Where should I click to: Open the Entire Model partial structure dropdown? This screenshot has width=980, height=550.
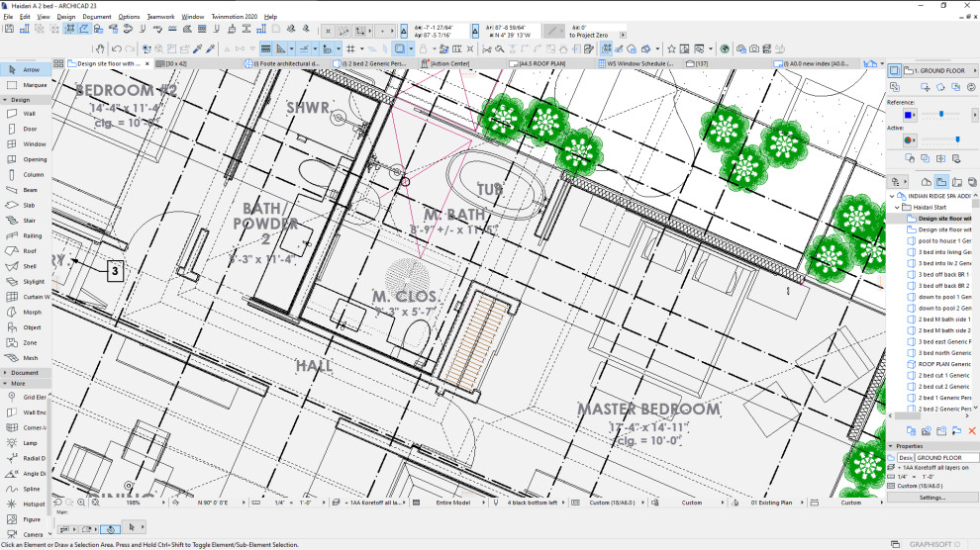[449, 503]
